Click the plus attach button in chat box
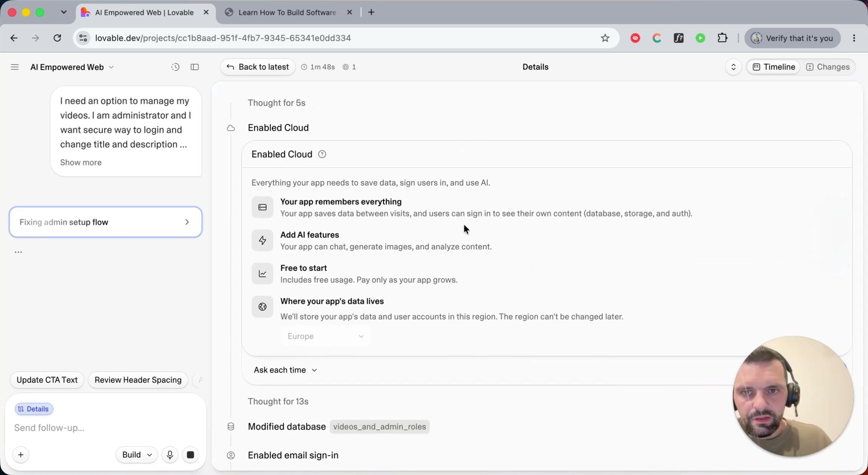This screenshot has width=868, height=475. [21, 455]
